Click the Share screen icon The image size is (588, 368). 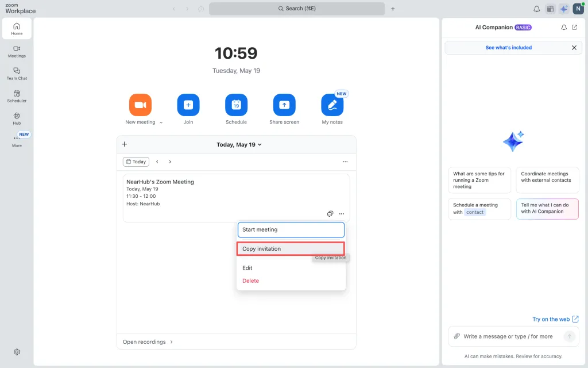(284, 105)
